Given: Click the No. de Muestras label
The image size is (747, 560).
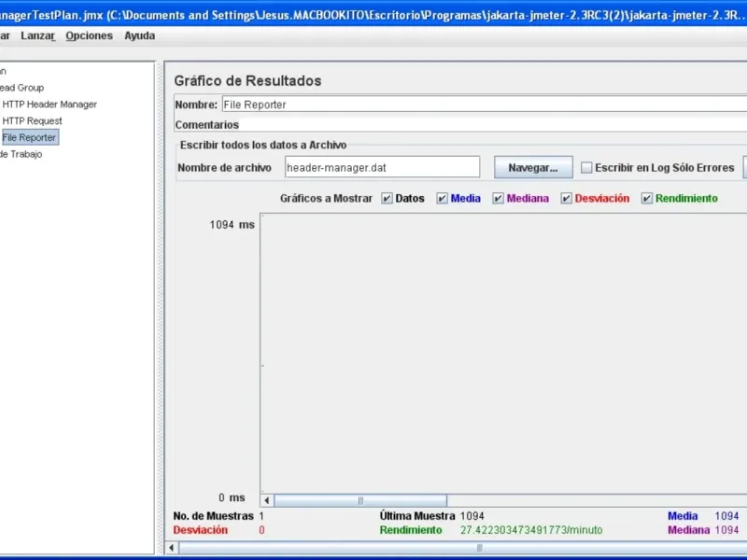Looking at the screenshot, I should pos(214,516).
